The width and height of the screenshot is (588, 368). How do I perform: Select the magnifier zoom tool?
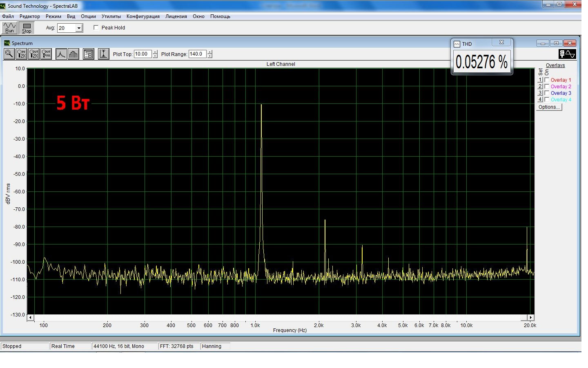[x=9, y=54]
